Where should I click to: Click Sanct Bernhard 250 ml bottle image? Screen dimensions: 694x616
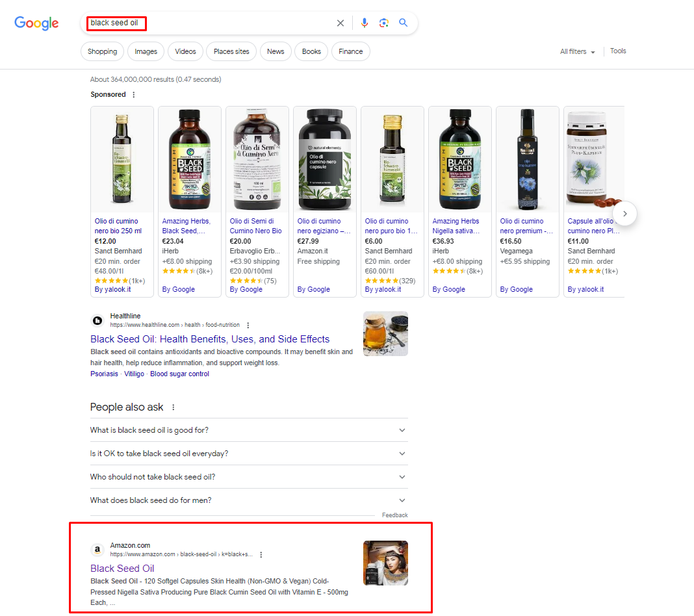click(122, 159)
